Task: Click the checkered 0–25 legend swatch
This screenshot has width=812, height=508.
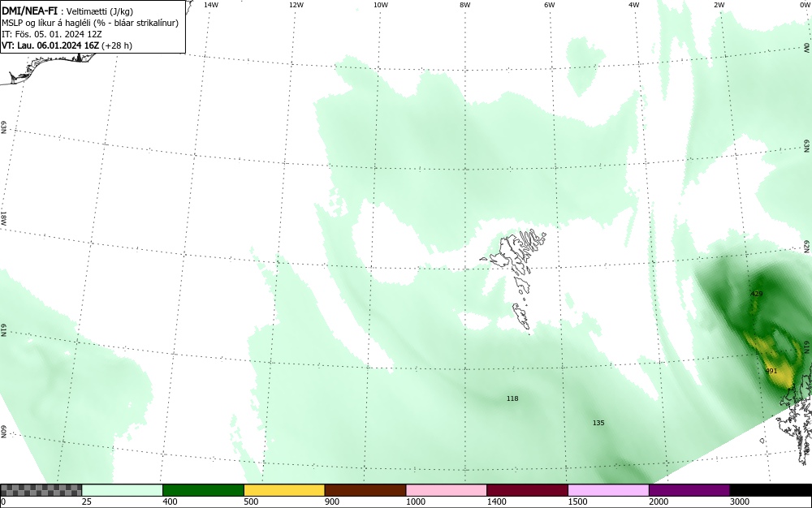Action: coord(41,490)
